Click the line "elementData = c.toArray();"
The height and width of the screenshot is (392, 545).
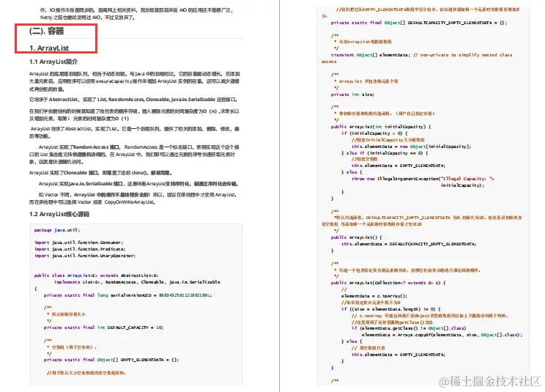pyautogui.click(x=374, y=296)
